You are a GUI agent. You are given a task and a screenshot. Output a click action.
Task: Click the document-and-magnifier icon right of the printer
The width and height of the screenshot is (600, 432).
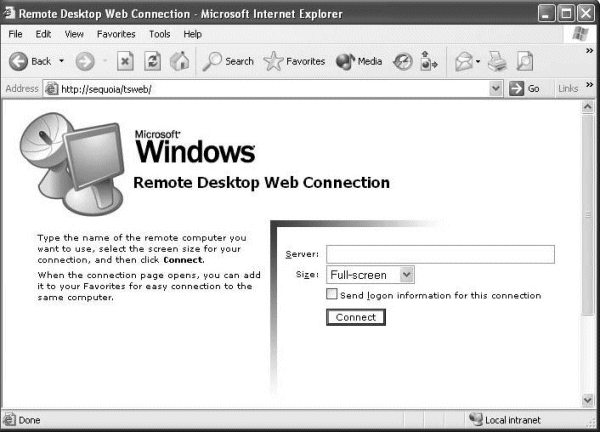pos(525,61)
